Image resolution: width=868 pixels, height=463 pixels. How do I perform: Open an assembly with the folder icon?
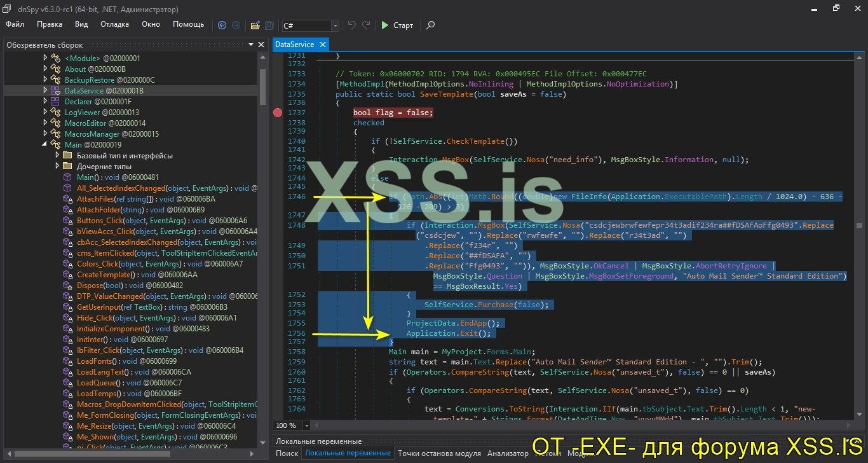pos(255,25)
